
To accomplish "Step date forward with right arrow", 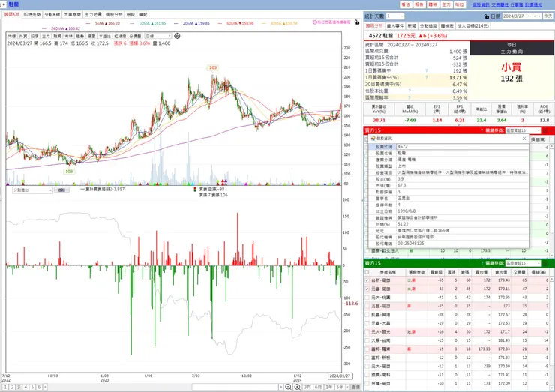I will pyautogui.click(x=539, y=16).
